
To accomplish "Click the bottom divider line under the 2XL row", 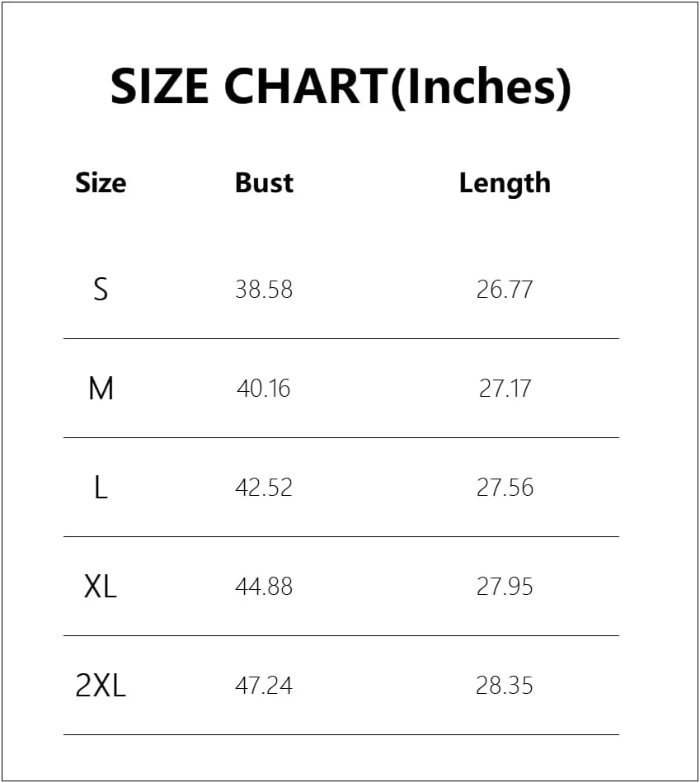I will pyautogui.click(x=341, y=734).
